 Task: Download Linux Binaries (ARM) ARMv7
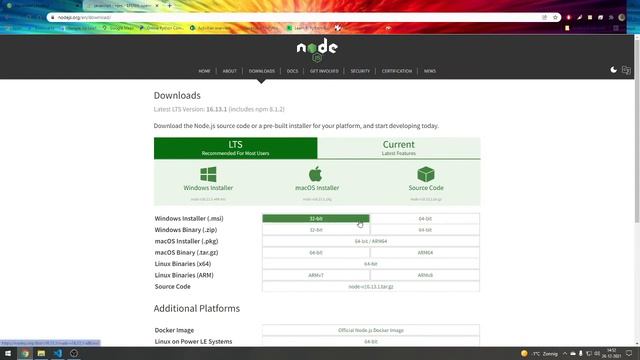click(316, 275)
